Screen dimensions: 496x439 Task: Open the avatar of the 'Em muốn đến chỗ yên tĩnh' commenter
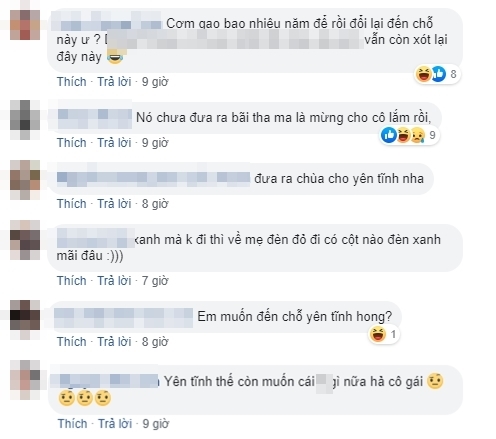[x=25, y=319]
